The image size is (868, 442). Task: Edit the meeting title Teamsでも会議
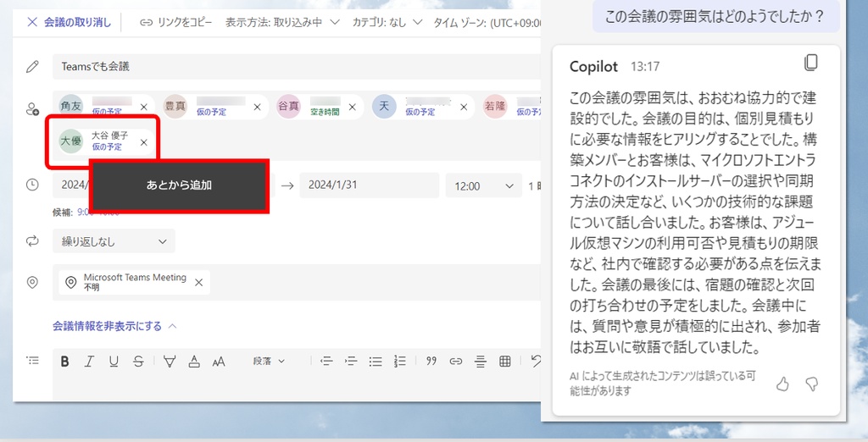[297, 66]
